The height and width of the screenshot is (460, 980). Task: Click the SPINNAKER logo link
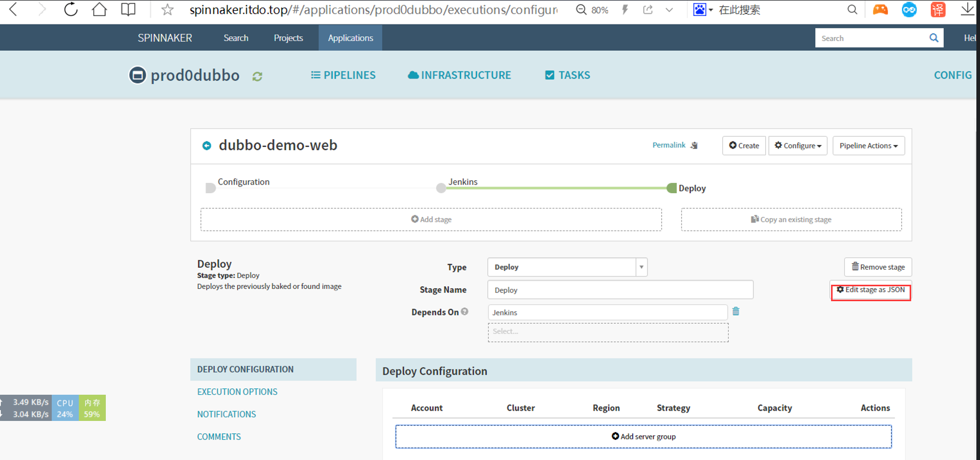(165, 38)
